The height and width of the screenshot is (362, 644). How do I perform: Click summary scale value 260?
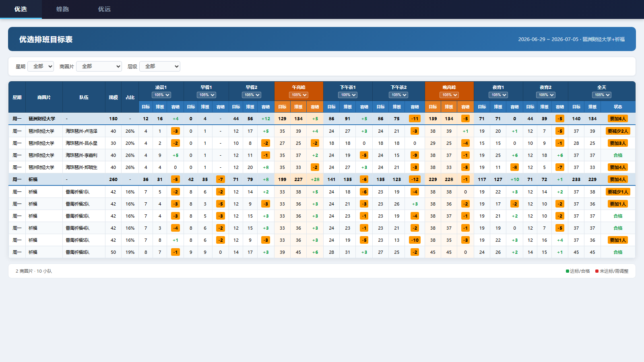pos(113,179)
